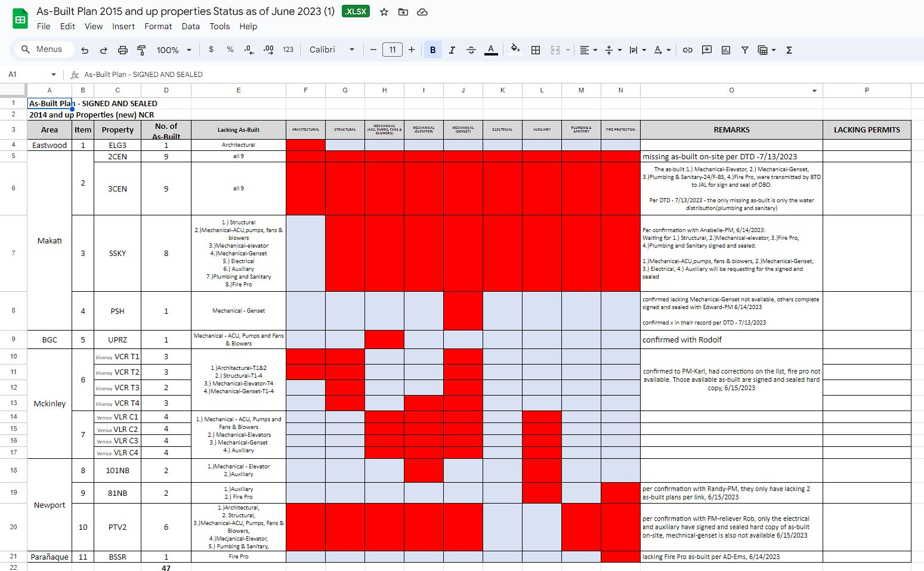Open the name box dropdown arrow
Viewport: 924px width, 571px height.
click(x=54, y=75)
